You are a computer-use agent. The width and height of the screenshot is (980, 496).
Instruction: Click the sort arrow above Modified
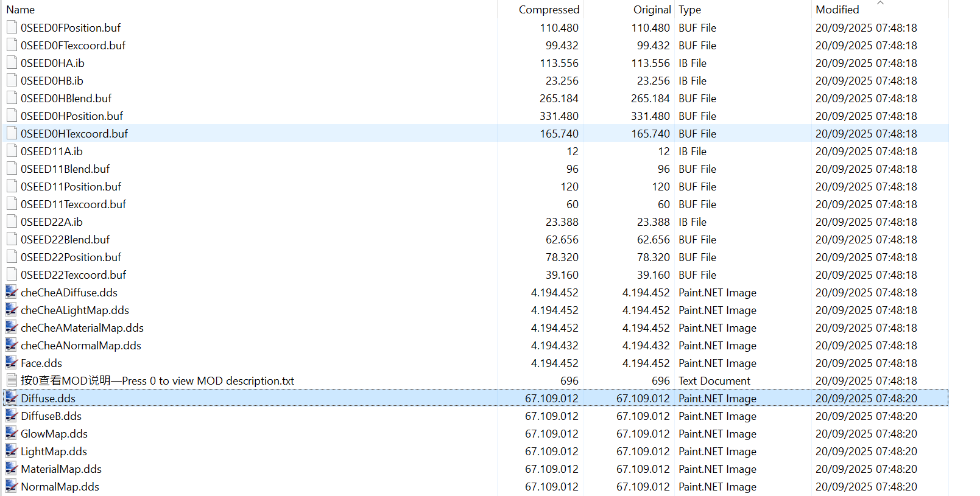pyautogui.click(x=880, y=3)
